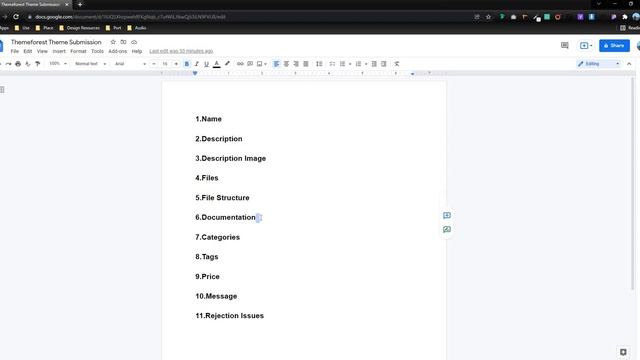
Task: Click the Redo icon
Action: click(x=8, y=64)
